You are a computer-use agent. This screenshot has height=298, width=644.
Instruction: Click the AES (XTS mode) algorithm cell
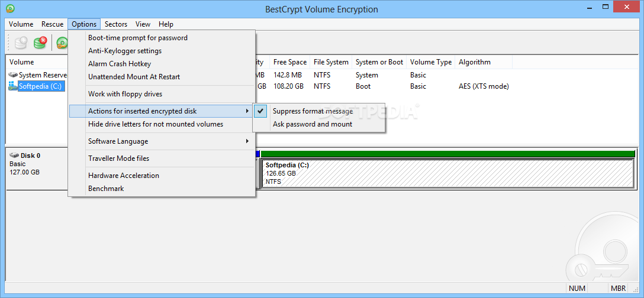pyautogui.click(x=484, y=86)
